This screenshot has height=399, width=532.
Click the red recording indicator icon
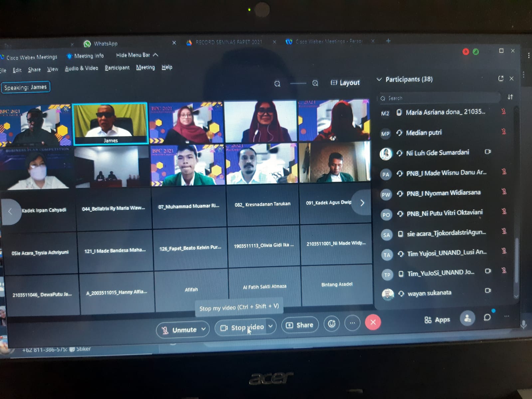pyautogui.click(x=466, y=52)
